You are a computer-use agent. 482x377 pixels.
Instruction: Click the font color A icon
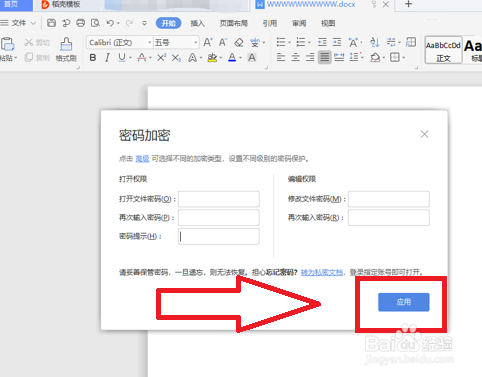232,58
